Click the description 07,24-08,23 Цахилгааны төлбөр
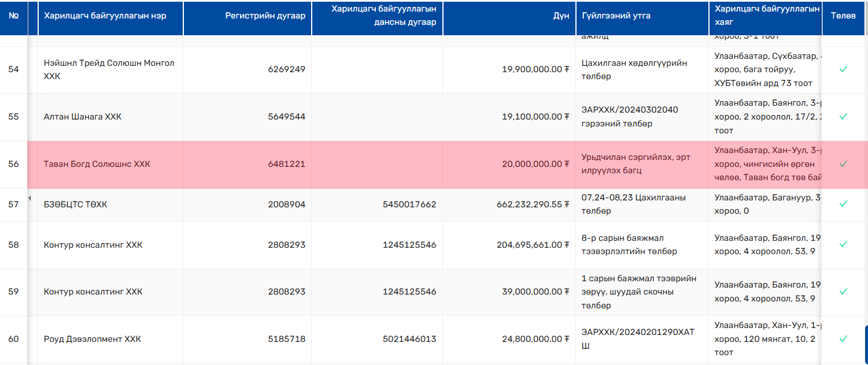Image resolution: width=868 pixels, height=365 pixels. tap(634, 204)
